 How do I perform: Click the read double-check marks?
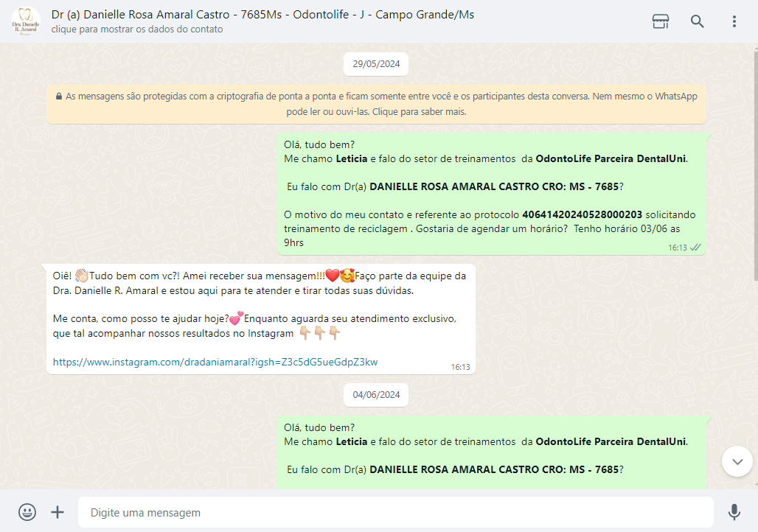point(695,248)
